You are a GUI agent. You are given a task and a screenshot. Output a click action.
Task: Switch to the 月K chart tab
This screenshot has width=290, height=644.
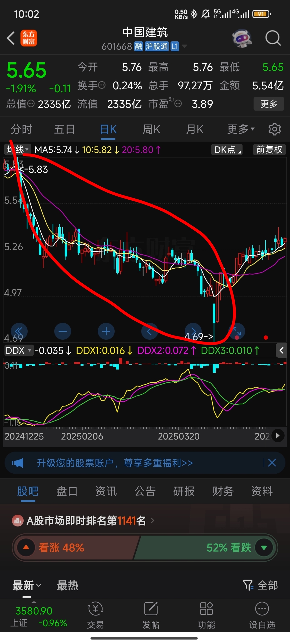[x=195, y=129]
